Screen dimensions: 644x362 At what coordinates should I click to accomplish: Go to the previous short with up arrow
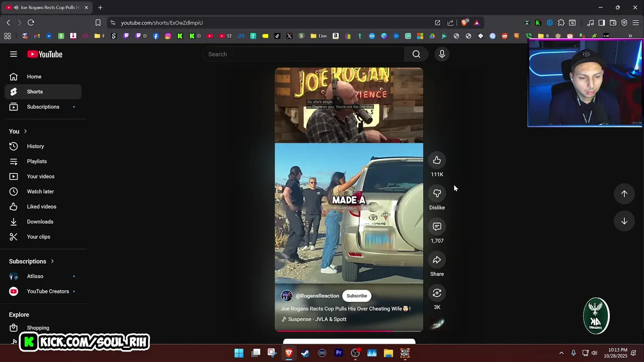pos(624,194)
